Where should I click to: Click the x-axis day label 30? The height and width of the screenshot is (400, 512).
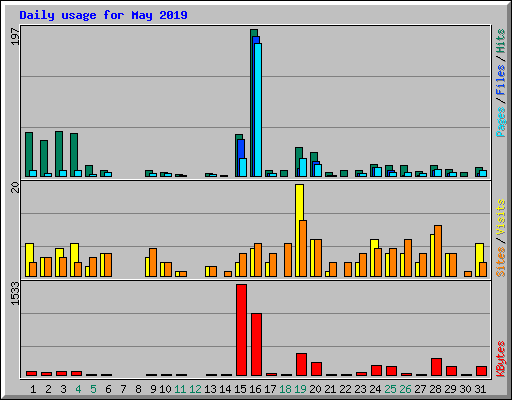[x=465, y=389]
